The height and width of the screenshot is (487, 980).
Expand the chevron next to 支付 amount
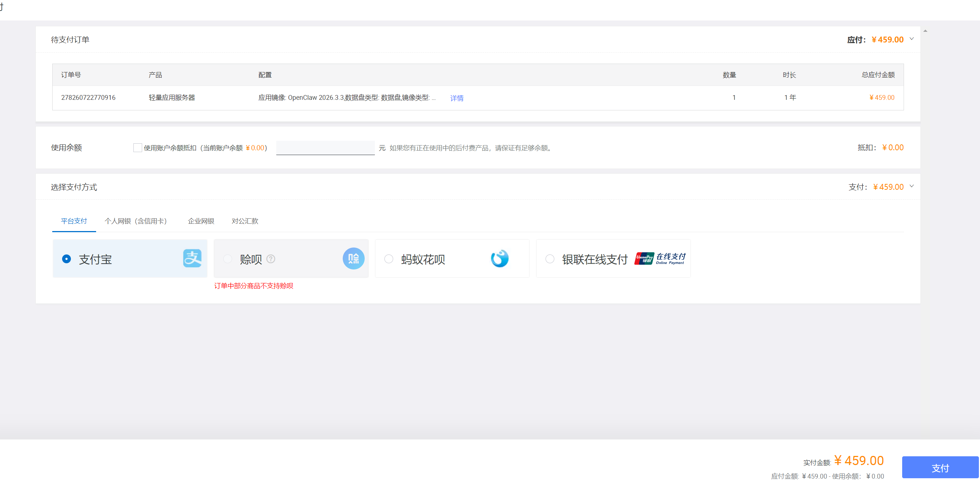pyautogui.click(x=912, y=186)
